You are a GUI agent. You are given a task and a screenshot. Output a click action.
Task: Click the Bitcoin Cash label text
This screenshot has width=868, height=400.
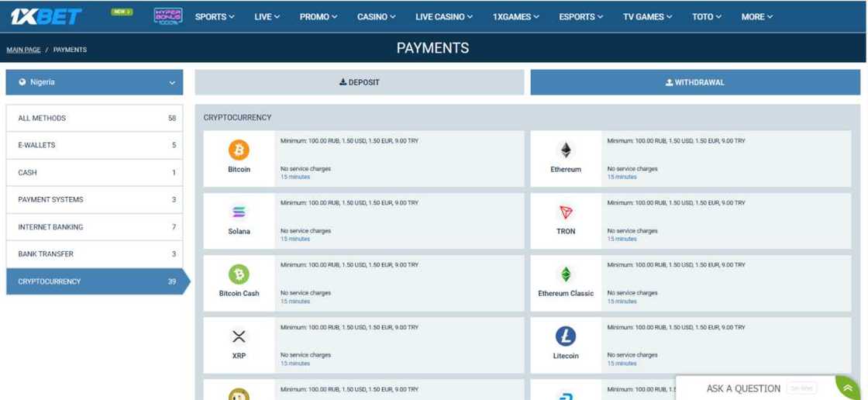click(x=239, y=294)
